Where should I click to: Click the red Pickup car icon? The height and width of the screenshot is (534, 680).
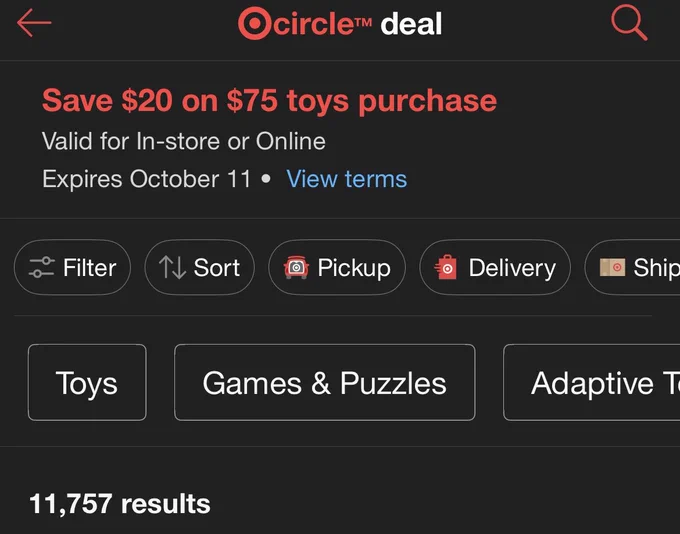pyautogui.click(x=296, y=267)
